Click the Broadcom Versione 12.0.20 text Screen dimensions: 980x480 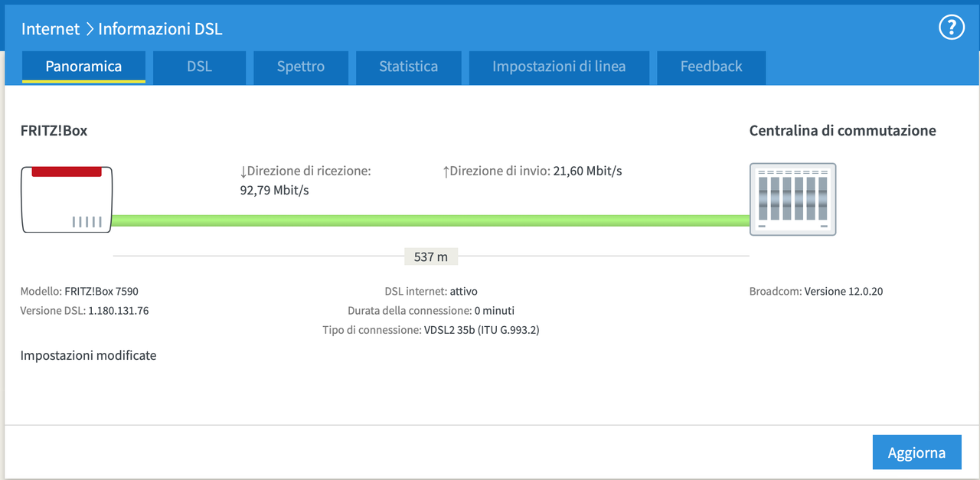pyautogui.click(x=816, y=291)
